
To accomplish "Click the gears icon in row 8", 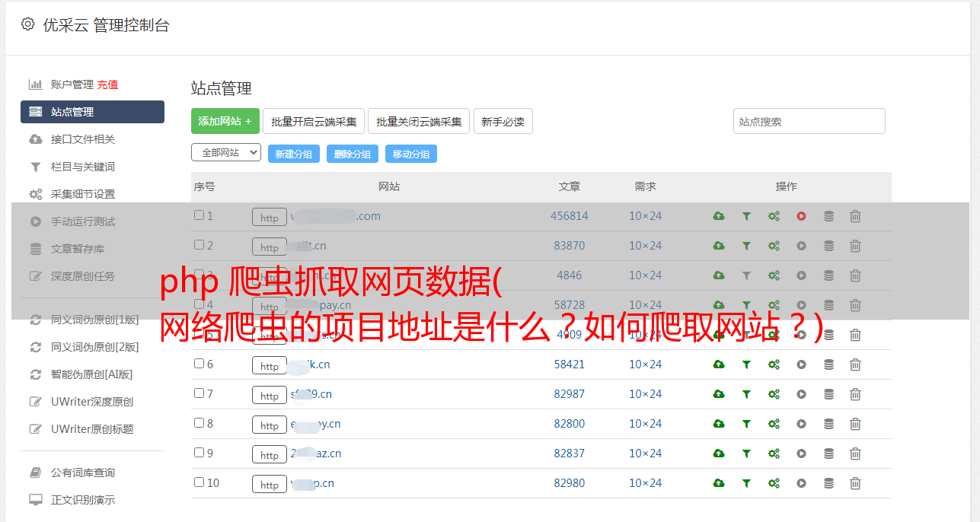I will click(x=774, y=424).
